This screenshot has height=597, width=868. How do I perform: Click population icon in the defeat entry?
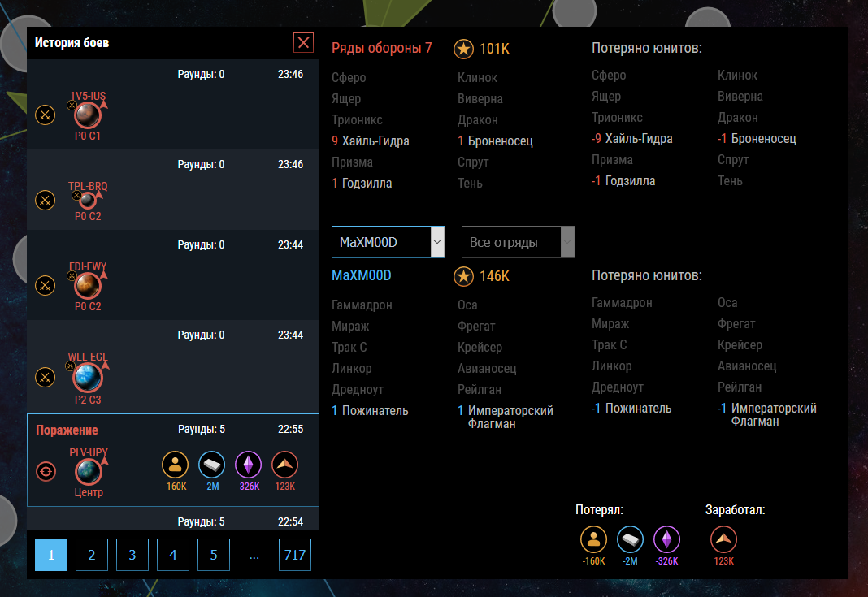[175, 465]
